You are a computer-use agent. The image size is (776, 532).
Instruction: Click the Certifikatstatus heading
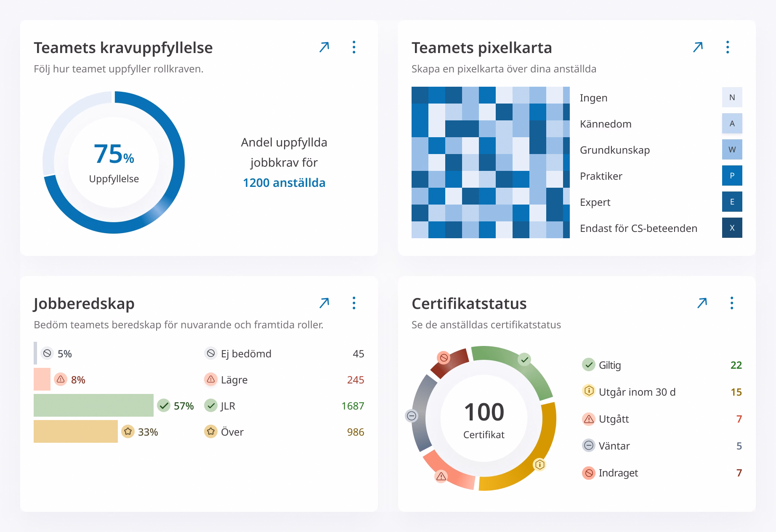coord(469,303)
